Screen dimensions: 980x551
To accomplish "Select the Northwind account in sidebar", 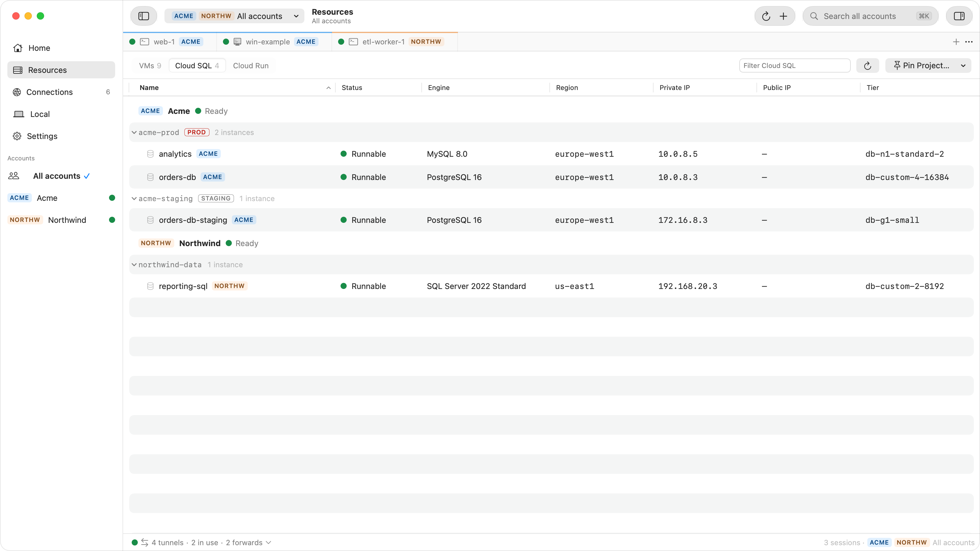I will tap(61, 220).
